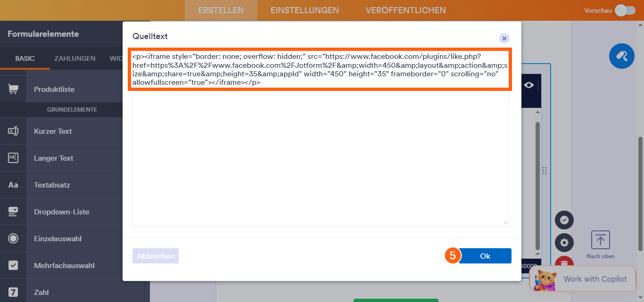Click the Zahl number element icon

tap(13, 292)
